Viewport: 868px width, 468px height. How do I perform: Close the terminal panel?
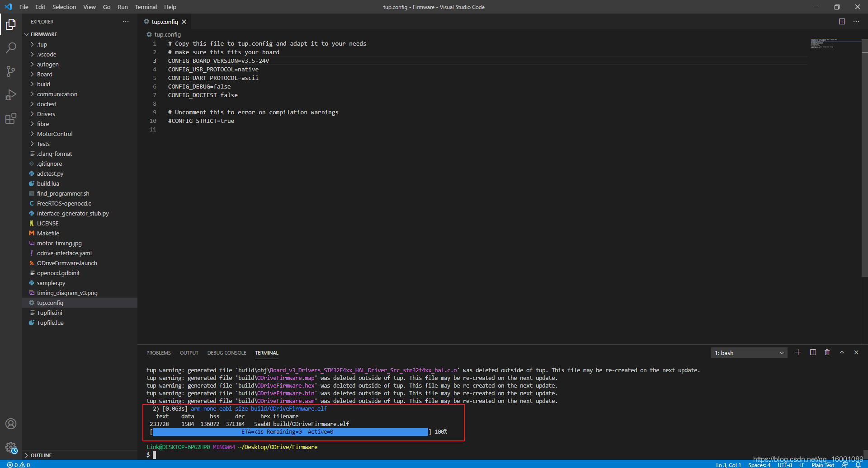(x=856, y=352)
